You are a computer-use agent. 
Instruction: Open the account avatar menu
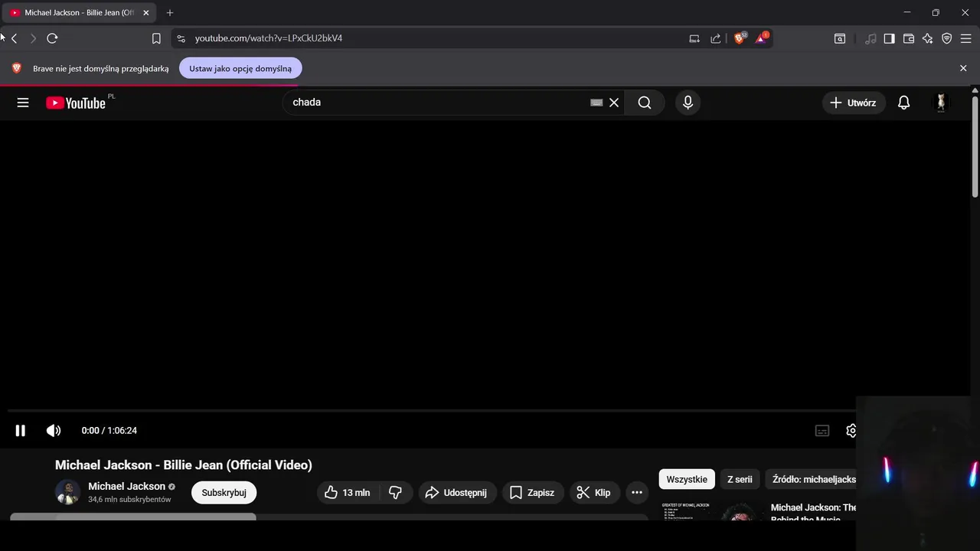(941, 103)
